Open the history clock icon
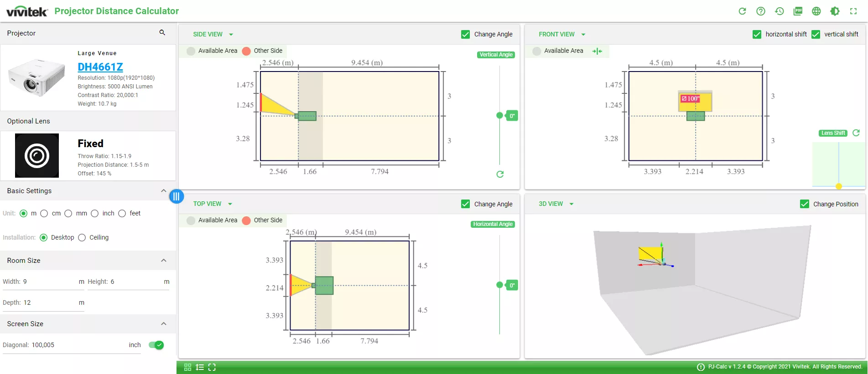 pos(780,11)
